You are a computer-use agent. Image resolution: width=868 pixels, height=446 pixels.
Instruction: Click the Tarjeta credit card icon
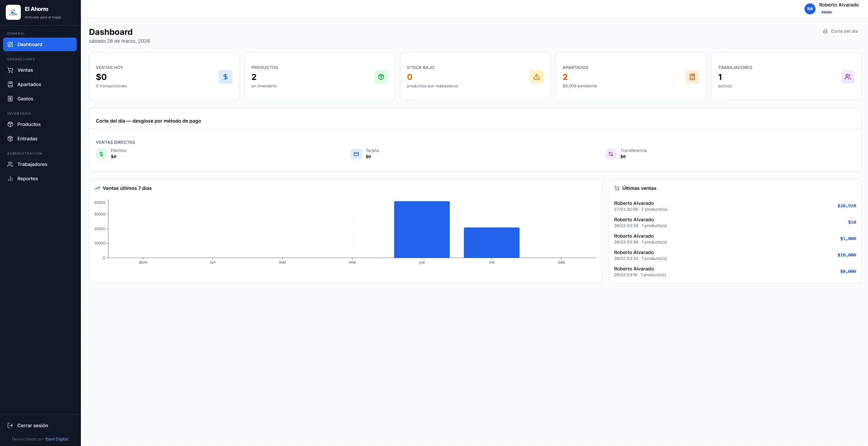[x=356, y=154]
